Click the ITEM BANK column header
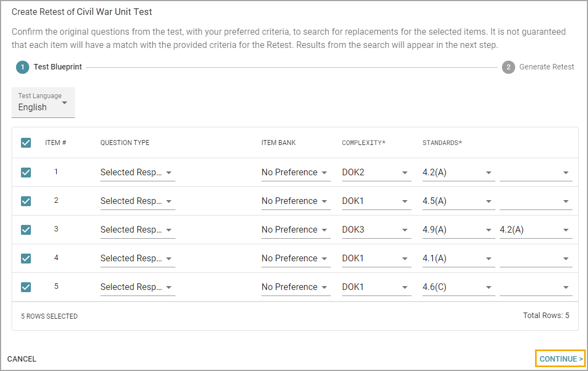The width and height of the screenshot is (588, 371). [279, 143]
